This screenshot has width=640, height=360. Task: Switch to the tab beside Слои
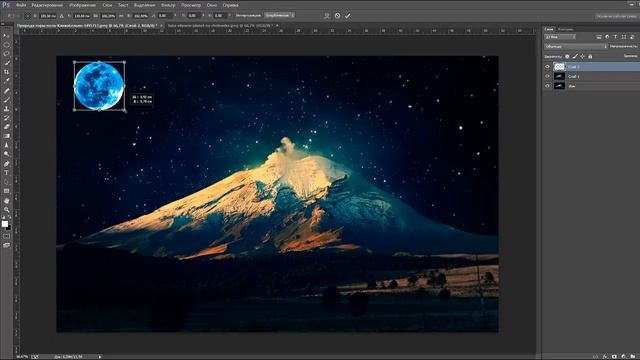565,29
